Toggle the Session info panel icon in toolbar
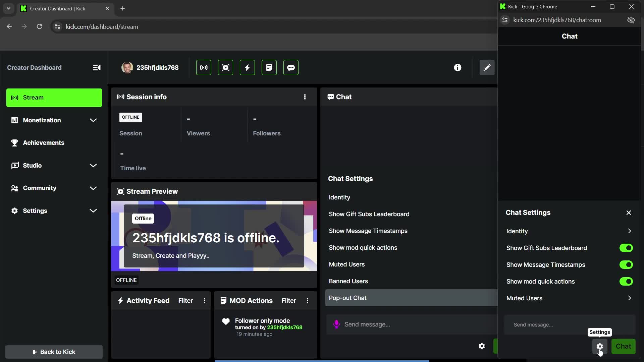 click(204, 68)
